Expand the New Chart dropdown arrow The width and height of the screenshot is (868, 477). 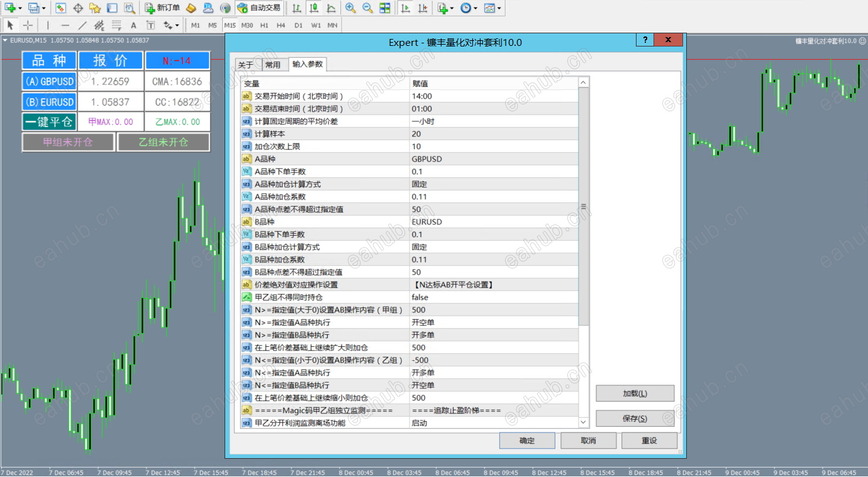(20, 8)
